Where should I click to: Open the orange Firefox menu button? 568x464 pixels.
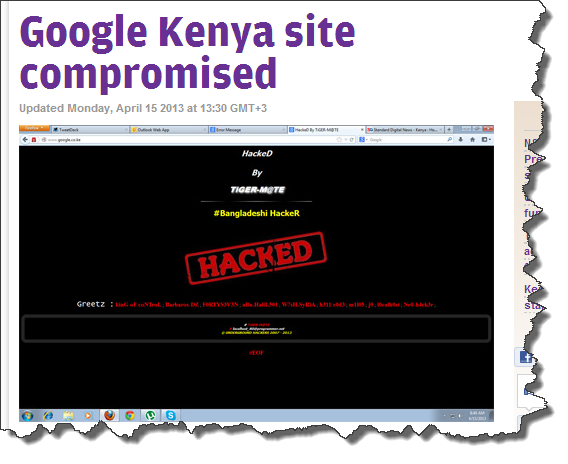coord(34,128)
